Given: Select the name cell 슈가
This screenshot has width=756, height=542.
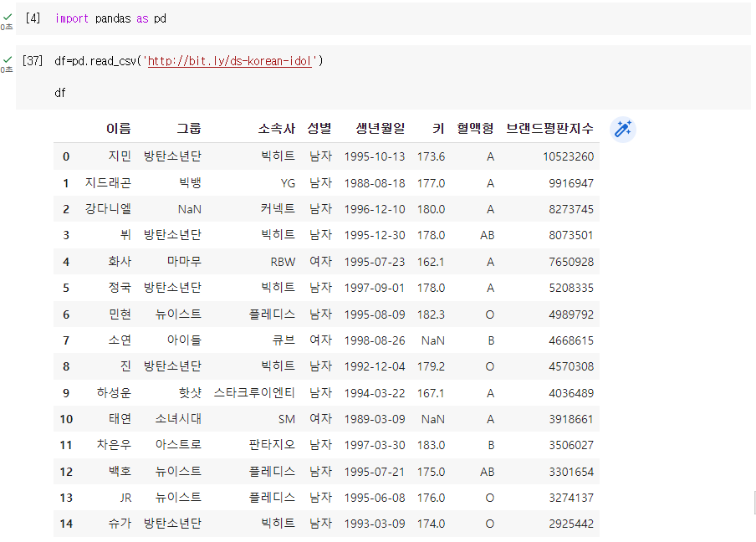Looking at the screenshot, I should click(x=120, y=524).
